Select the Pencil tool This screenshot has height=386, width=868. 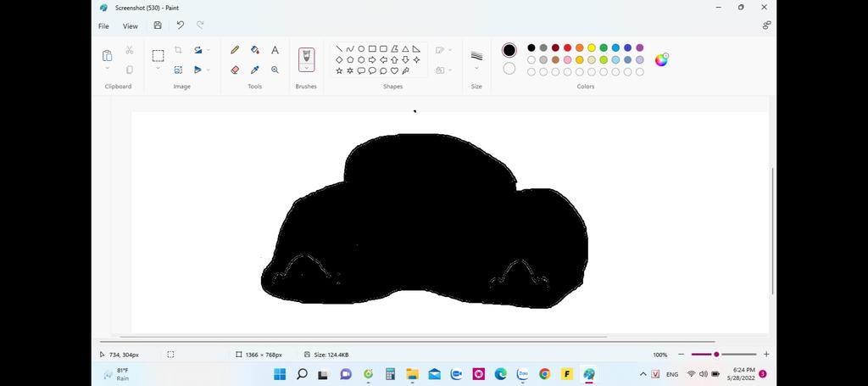235,50
